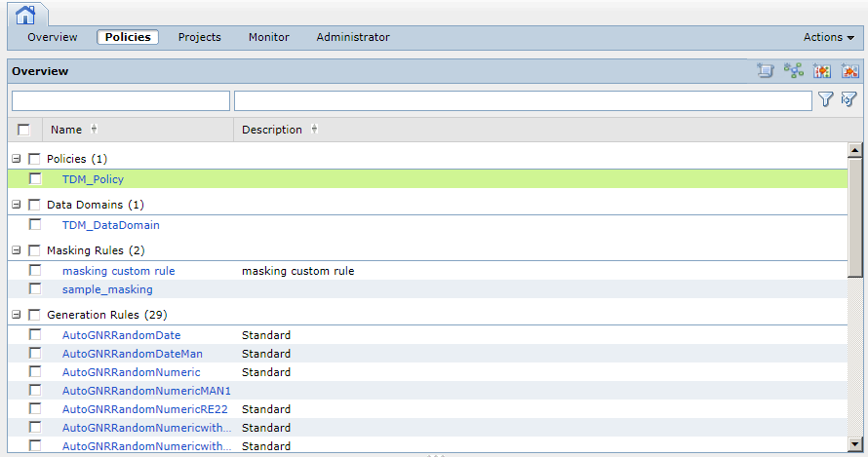This screenshot has height=457, width=868.
Task: Click the 'Data Domains (1)' group label
Action: pos(96,205)
